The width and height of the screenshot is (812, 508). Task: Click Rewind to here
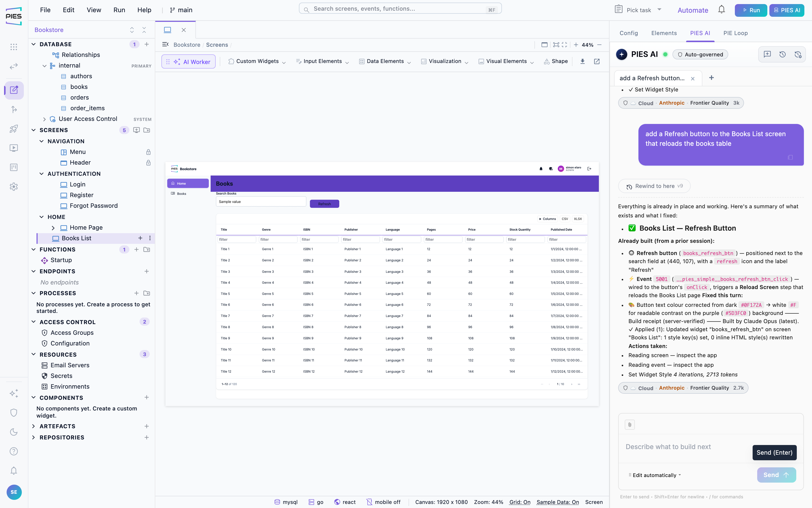point(654,186)
